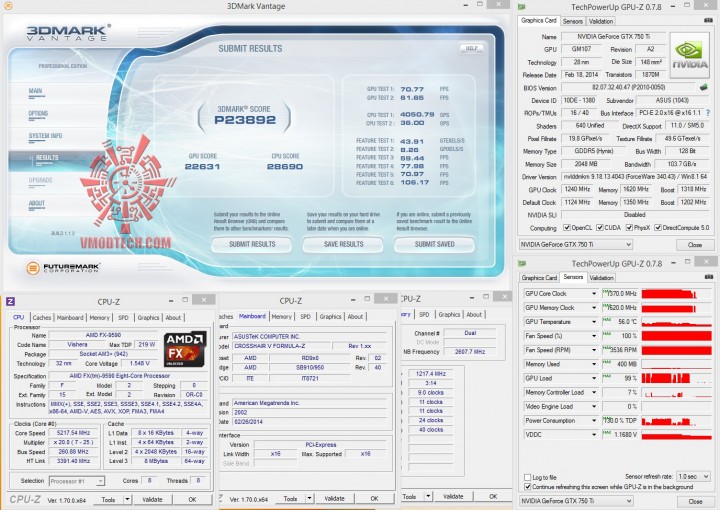
Task: Open the Processor #1 selection dropdown in CPU-Z
Action: (77, 481)
